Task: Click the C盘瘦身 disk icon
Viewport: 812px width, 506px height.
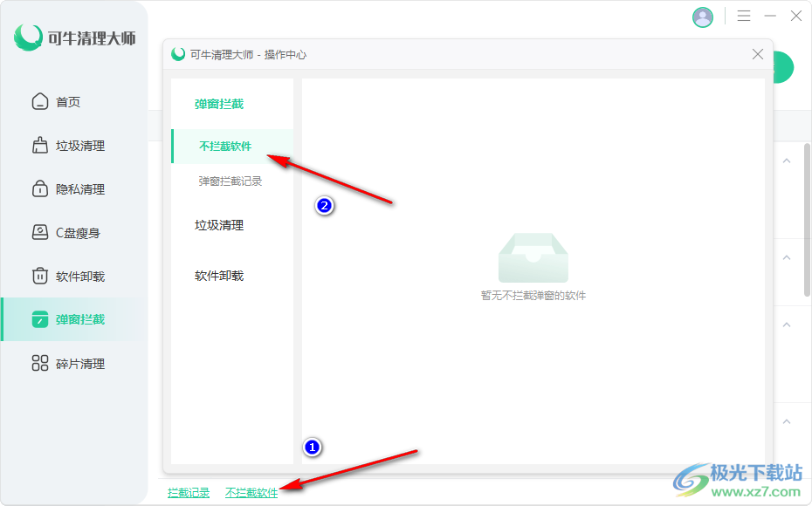Action: (x=40, y=233)
